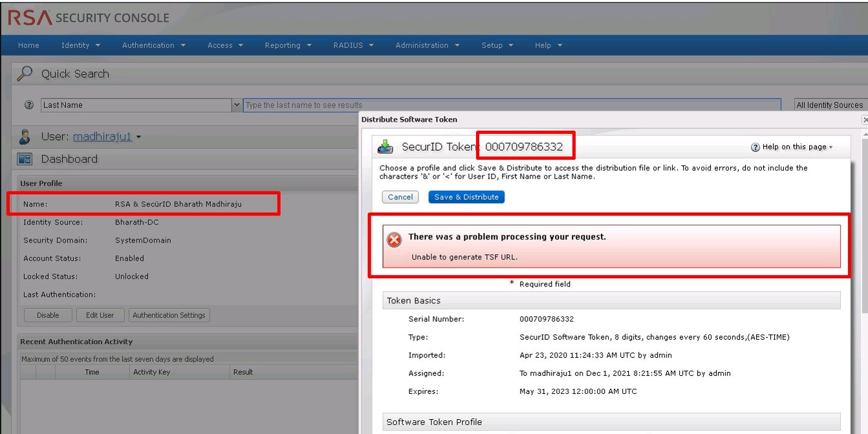
Task: Click Save & Distribute
Action: pyautogui.click(x=466, y=197)
